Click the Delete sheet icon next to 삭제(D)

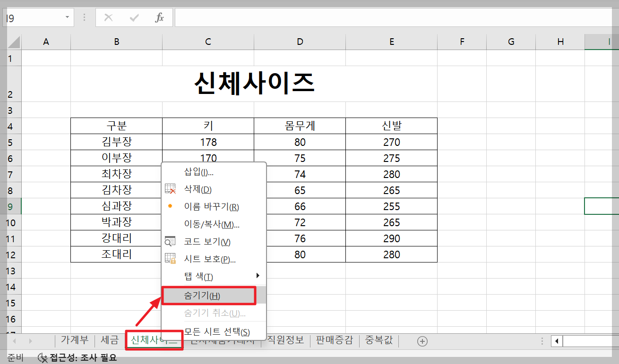click(x=170, y=189)
